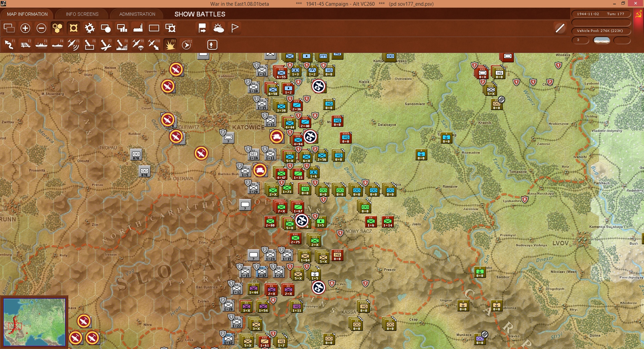Select the unit counter labeled 6=55

(x=281, y=72)
